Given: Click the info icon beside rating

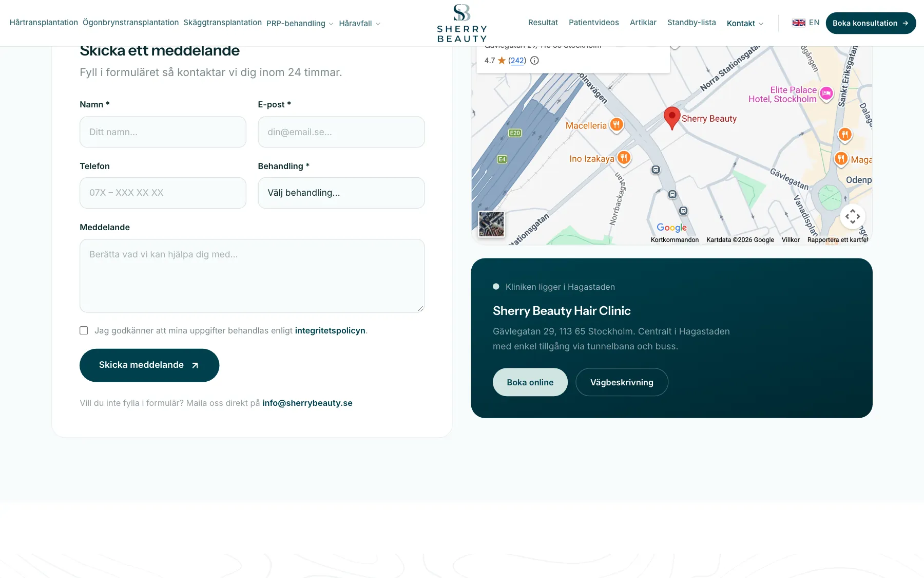Looking at the screenshot, I should coord(534,61).
